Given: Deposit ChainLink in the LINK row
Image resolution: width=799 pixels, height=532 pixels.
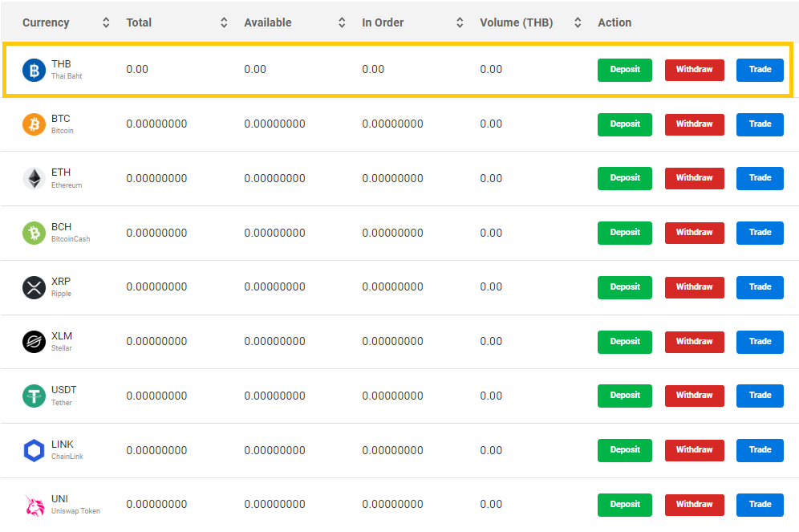Looking at the screenshot, I should coord(625,450).
